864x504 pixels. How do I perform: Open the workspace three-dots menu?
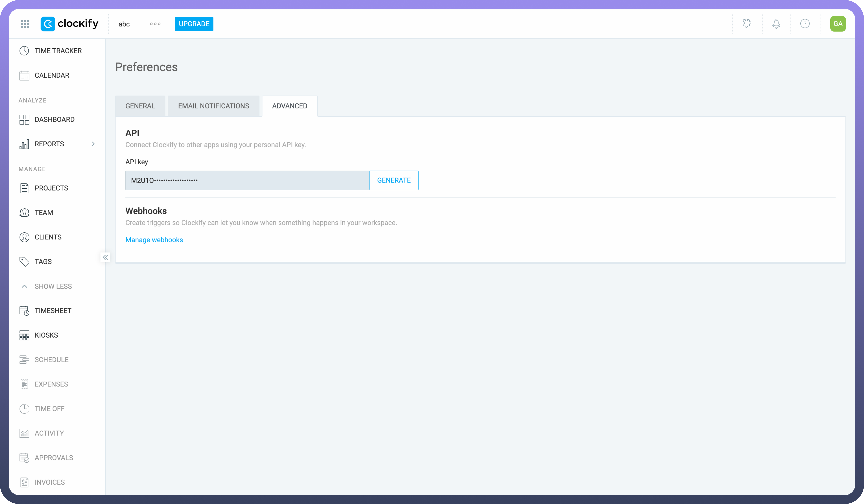coord(155,24)
